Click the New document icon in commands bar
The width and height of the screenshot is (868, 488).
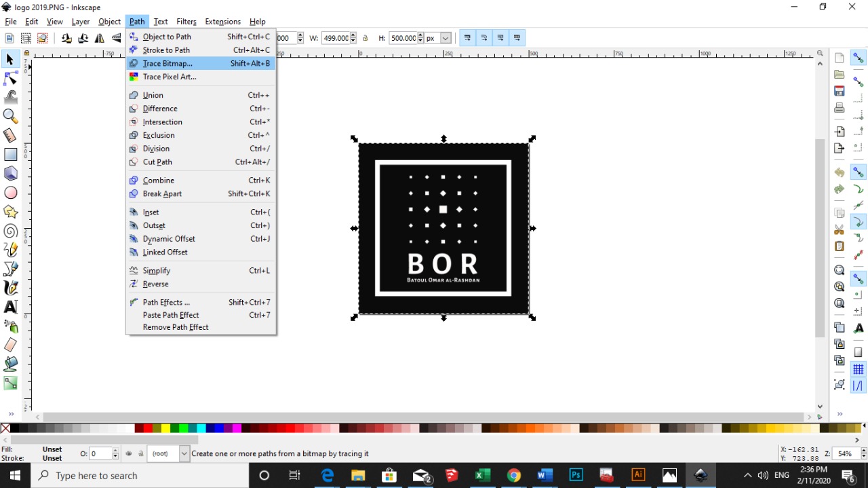[840, 58]
